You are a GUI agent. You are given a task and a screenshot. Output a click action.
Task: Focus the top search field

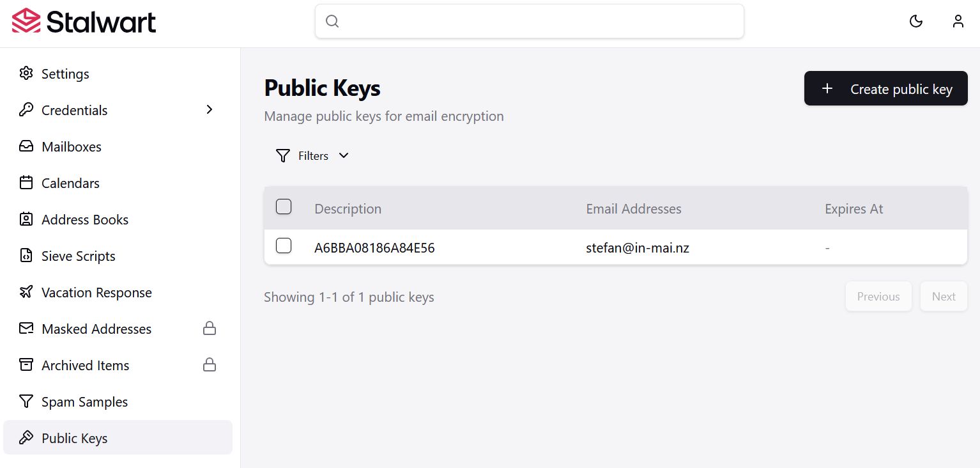coord(530,21)
